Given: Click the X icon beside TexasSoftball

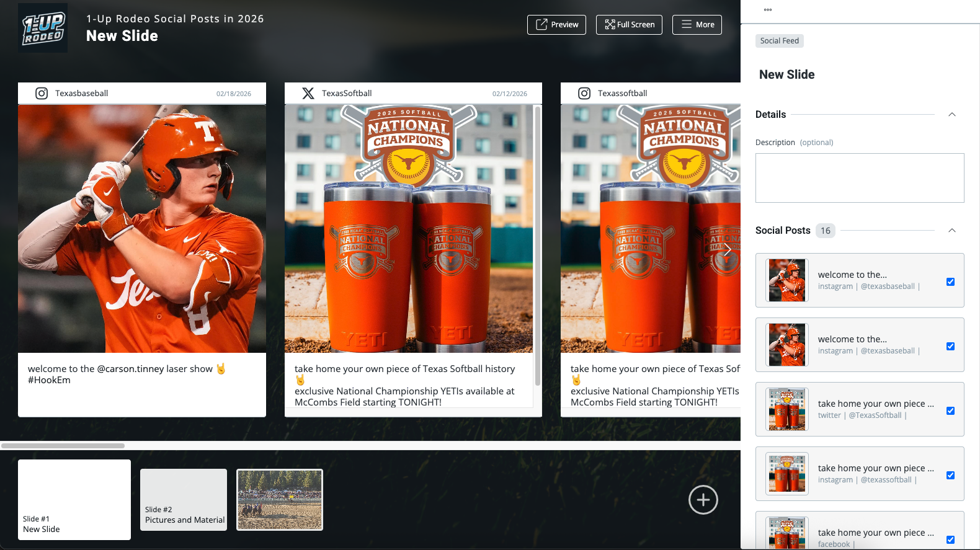Looking at the screenshot, I should pos(308,94).
